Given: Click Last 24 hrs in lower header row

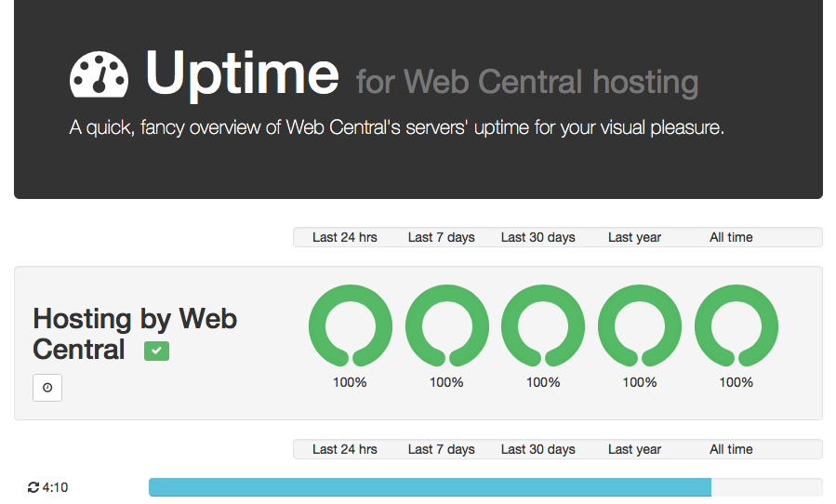Looking at the screenshot, I should coord(344,449).
